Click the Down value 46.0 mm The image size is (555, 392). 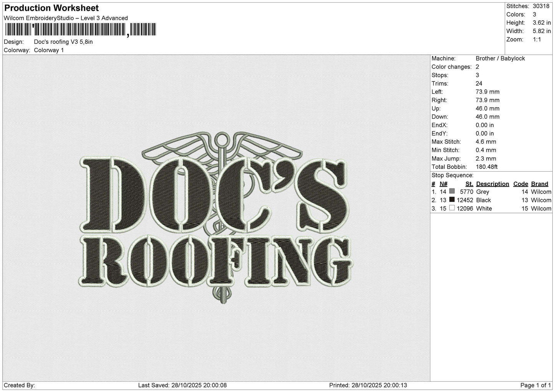tap(487, 117)
